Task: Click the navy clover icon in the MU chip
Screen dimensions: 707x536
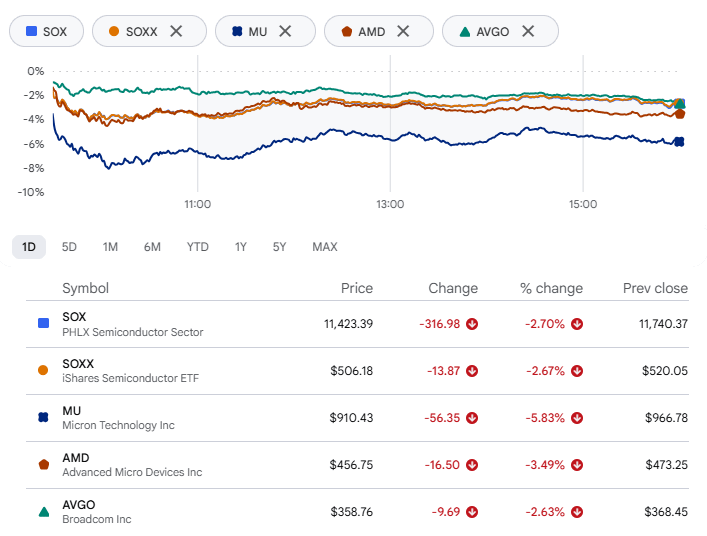Action: (x=237, y=31)
